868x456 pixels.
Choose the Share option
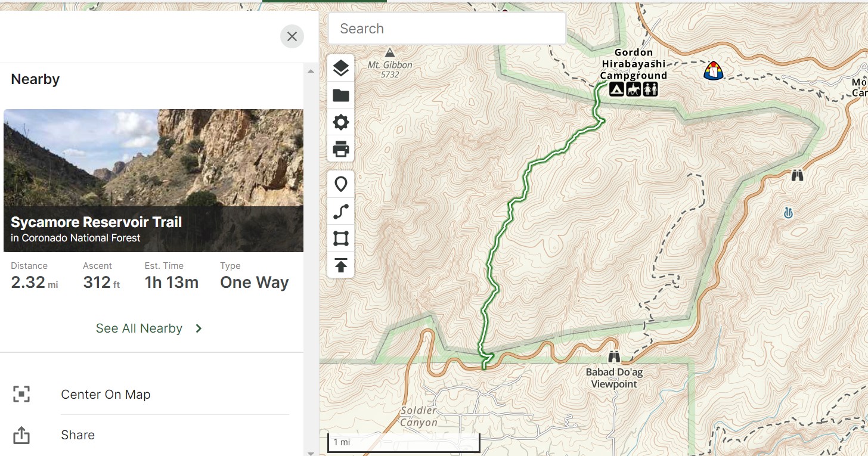77,435
